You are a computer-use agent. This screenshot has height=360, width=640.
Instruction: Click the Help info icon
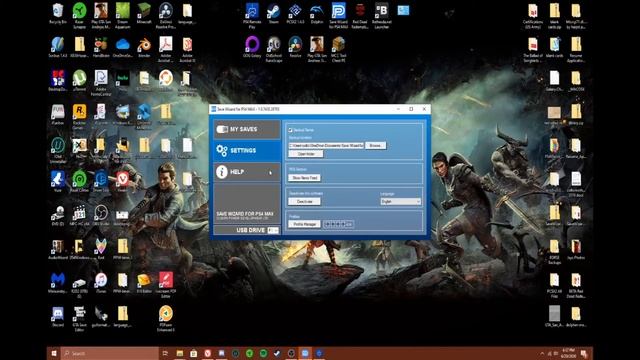coord(222,172)
